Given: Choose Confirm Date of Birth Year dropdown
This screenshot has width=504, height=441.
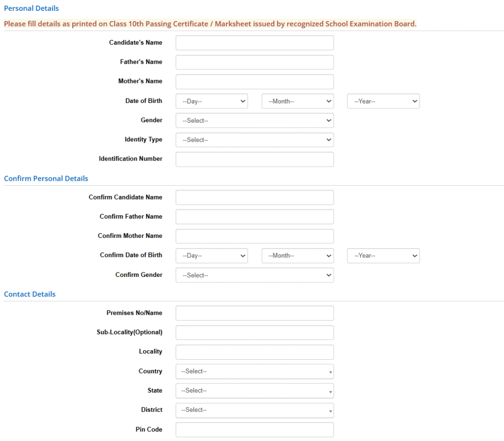Looking at the screenshot, I should point(383,256).
